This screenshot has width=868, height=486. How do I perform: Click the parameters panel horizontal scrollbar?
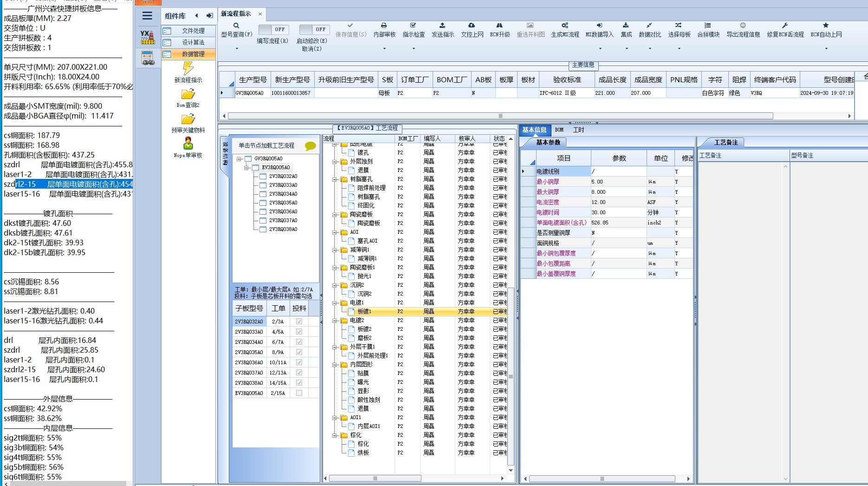coord(602,479)
